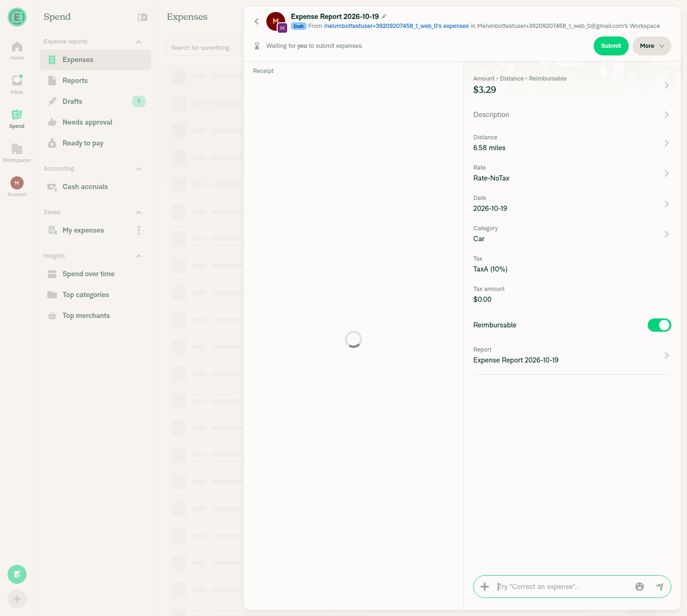Click the green create-expense floating button

(17, 574)
